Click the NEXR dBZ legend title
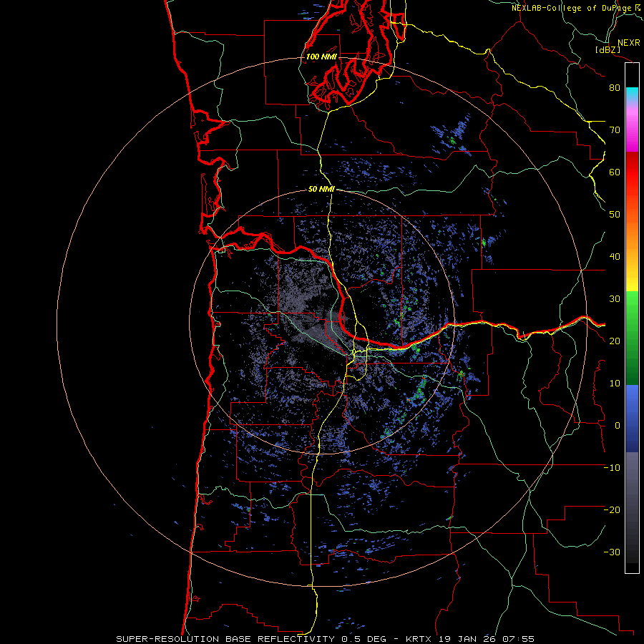 tap(618, 46)
